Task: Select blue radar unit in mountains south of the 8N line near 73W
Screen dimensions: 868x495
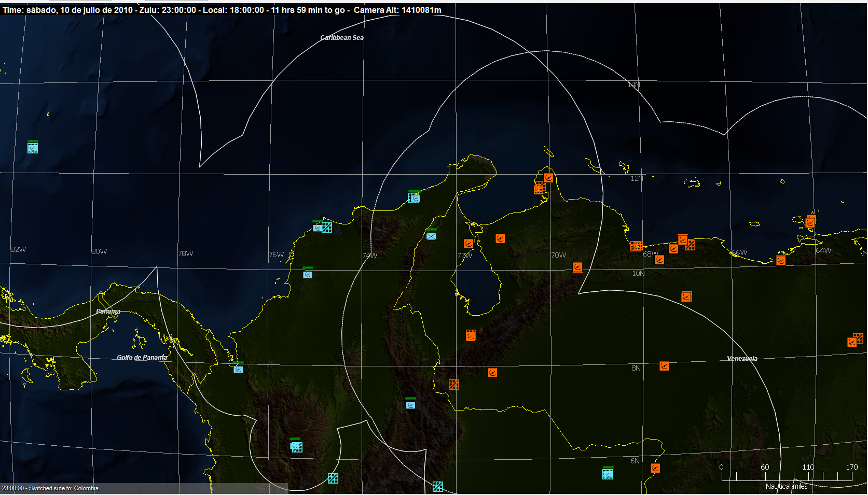Action: [x=410, y=405]
